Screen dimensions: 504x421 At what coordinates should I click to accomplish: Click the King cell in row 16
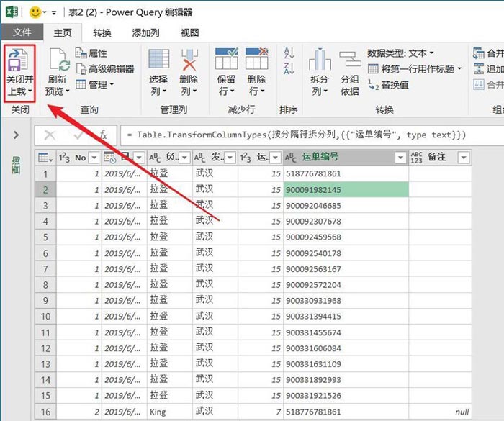pyautogui.click(x=170, y=412)
